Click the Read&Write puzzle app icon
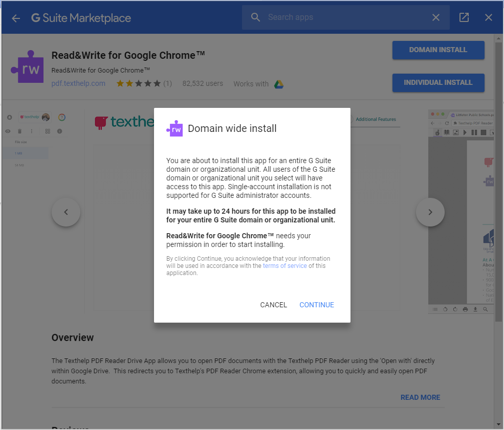The width and height of the screenshot is (504, 430). [28, 67]
